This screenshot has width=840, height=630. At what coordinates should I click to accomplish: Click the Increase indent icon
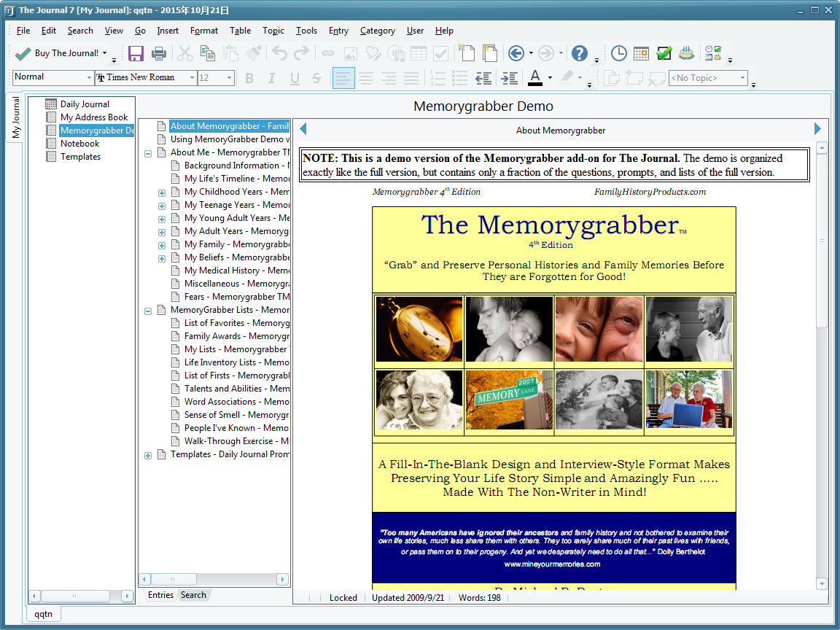509,78
